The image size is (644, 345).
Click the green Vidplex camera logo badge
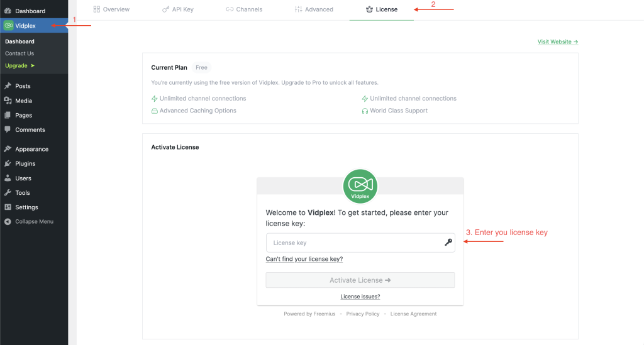360,187
